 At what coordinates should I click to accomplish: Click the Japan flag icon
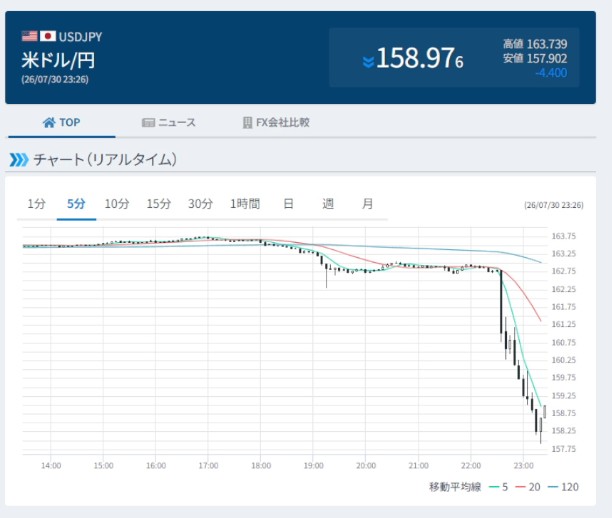point(48,36)
